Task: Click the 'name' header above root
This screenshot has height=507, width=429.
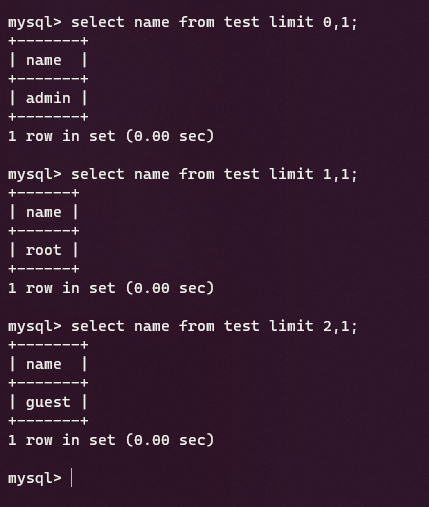Action: click(44, 213)
